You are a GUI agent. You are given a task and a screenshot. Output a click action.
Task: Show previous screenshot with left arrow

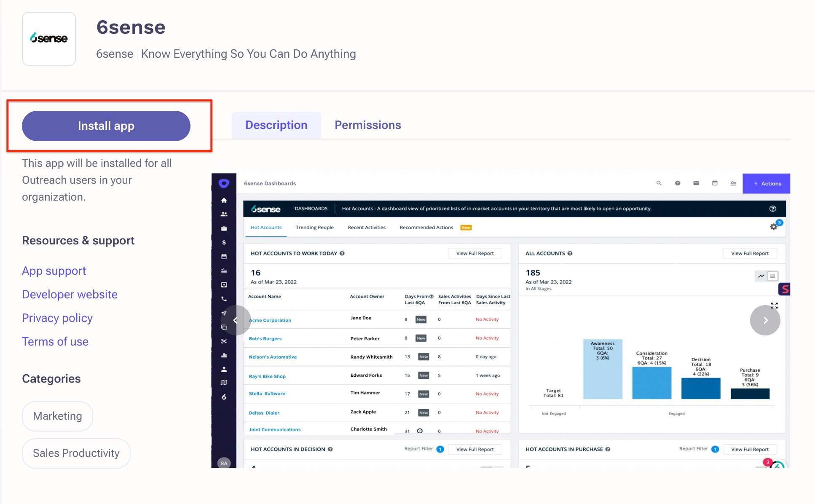click(x=236, y=320)
